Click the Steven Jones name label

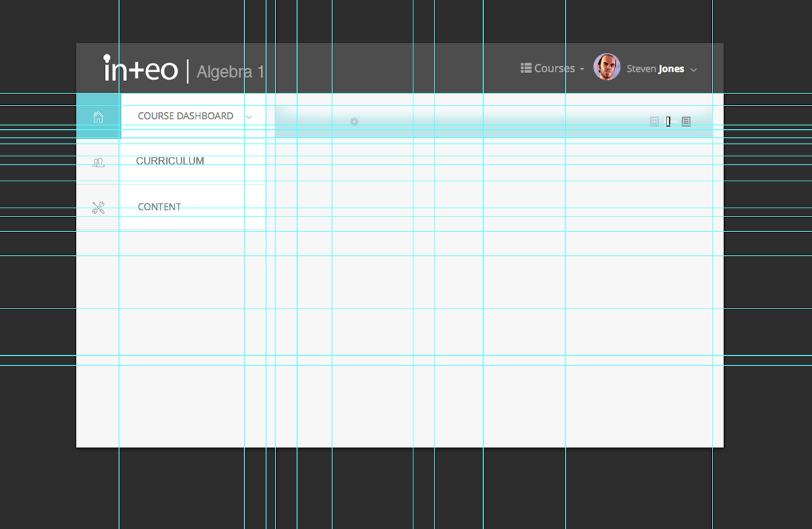coord(655,69)
